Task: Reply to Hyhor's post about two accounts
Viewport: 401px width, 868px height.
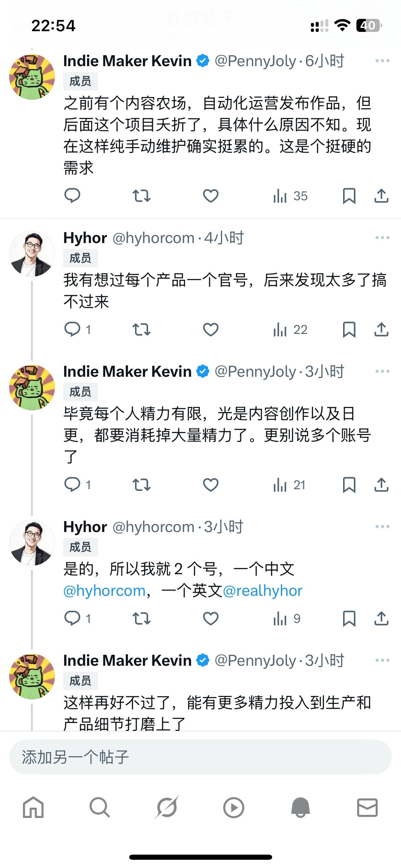Action: 72,618
